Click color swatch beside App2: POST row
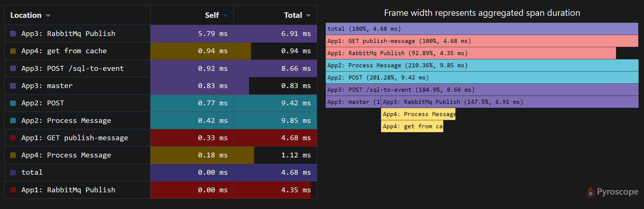 point(13,103)
